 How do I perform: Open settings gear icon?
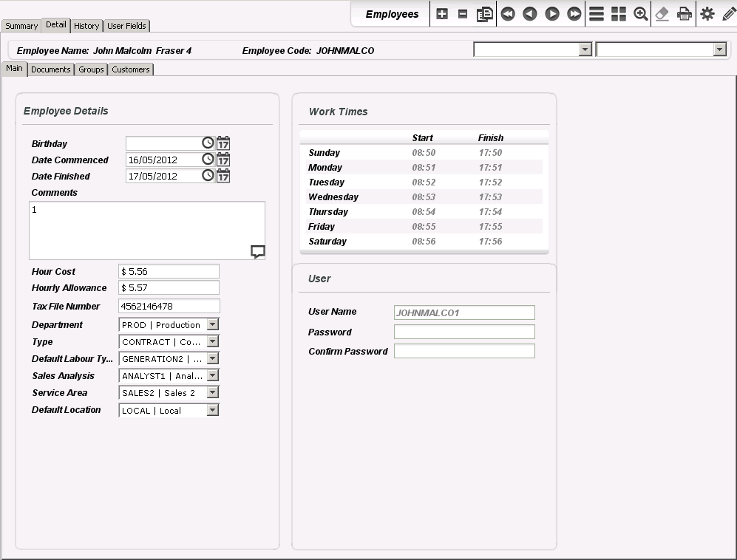click(x=707, y=14)
